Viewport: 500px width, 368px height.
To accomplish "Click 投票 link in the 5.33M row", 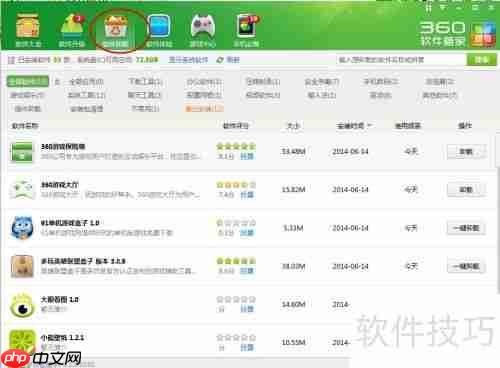I will [247, 233].
